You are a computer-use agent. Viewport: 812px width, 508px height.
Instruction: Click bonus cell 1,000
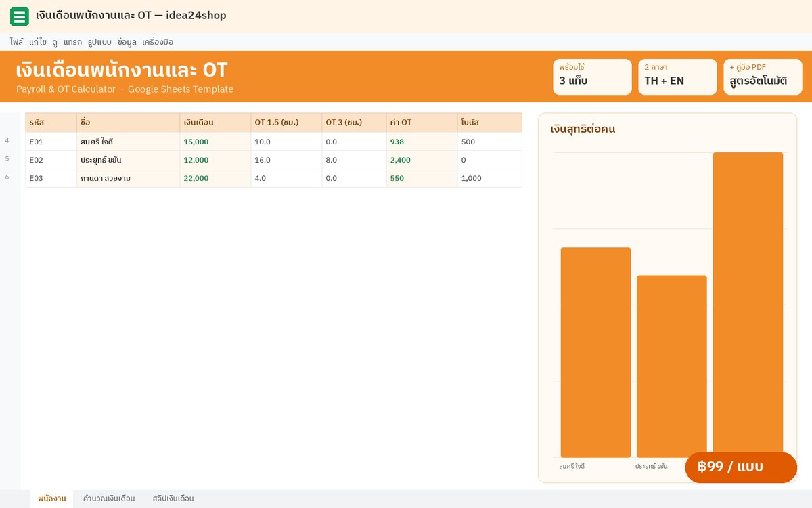(490, 178)
